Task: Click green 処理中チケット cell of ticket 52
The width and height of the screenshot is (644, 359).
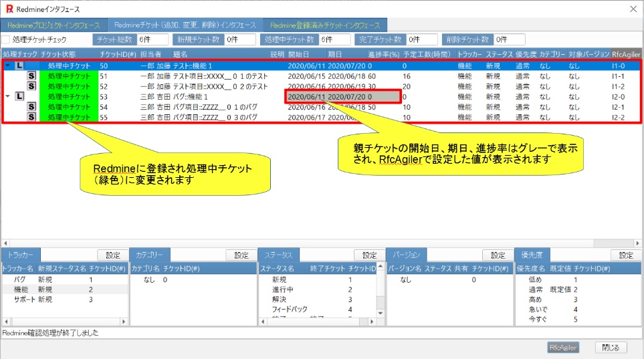Action: click(x=69, y=86)
